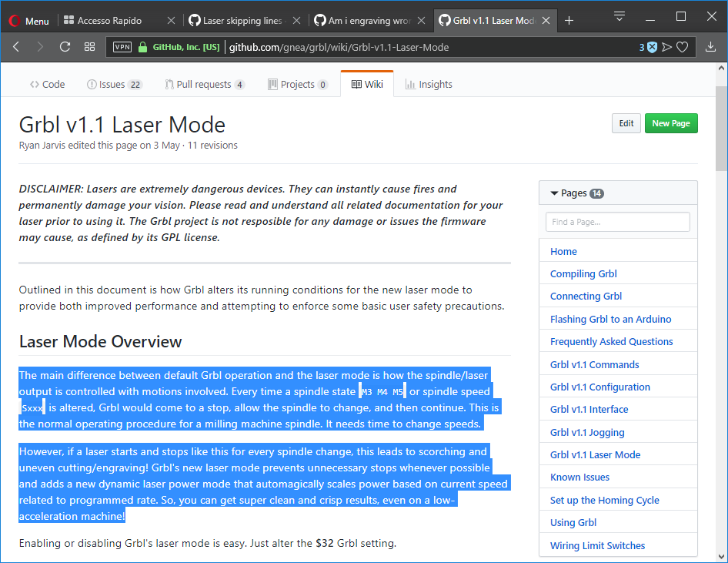Open the Opera Menu button

pos(28,21)
